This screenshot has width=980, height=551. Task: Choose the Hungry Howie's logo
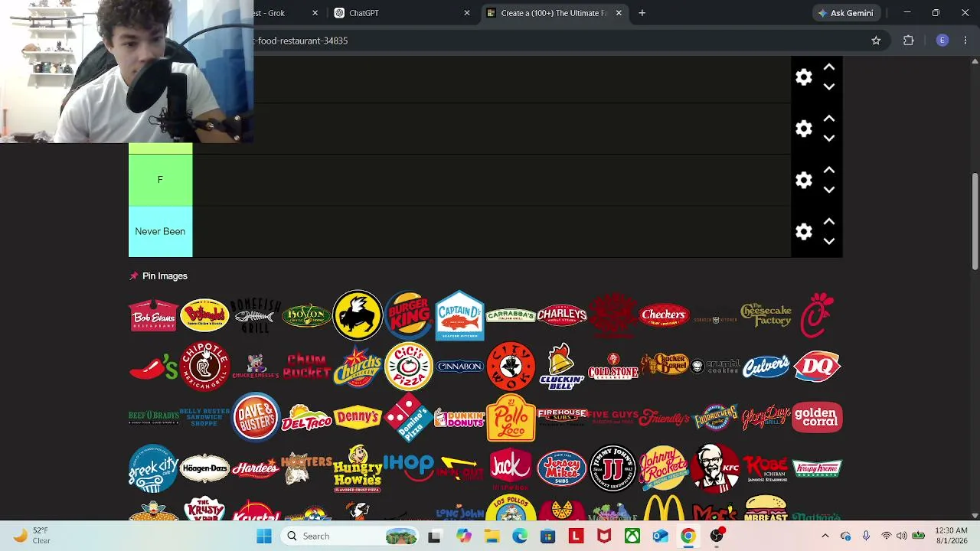click(x=358, y=468)
